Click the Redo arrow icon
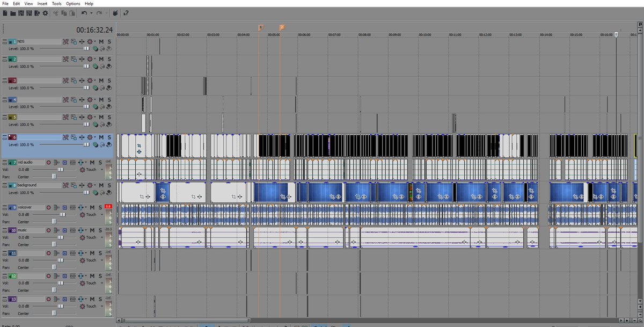Image resolution: width=644 pixels, height=327 pixels. (99, 13)
